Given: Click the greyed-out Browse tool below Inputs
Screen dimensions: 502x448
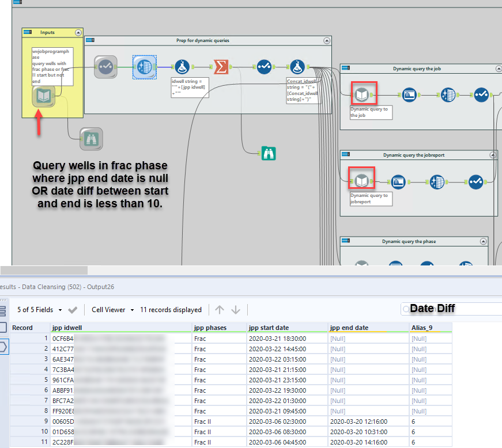Looking at the screenshot, I should 91,139.
